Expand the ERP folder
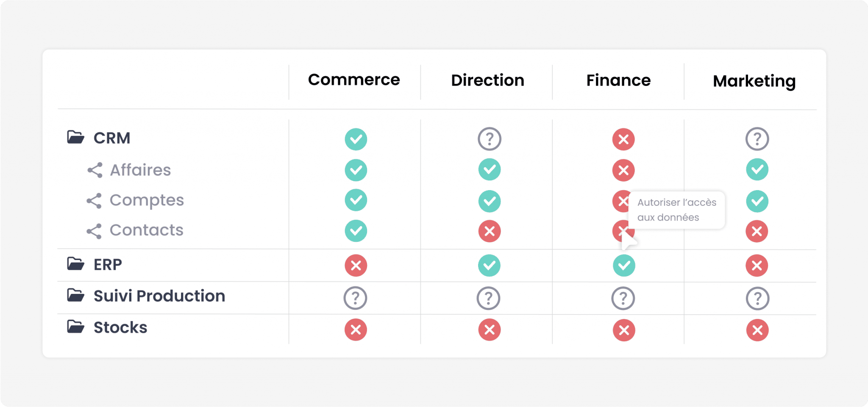Image resolution: width=868 pixels, height=407 pixels. click(76, 264)
